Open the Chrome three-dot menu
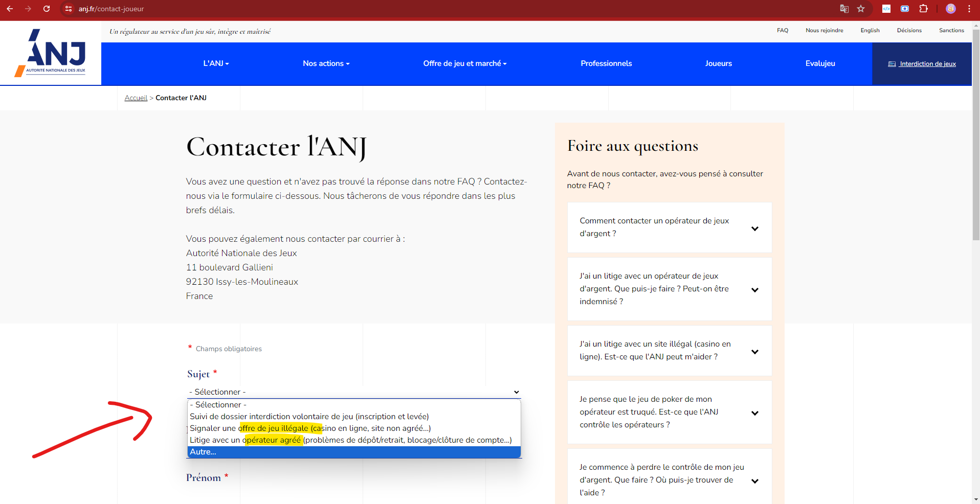This screenshot has height=504, width=980. (969, 9)
